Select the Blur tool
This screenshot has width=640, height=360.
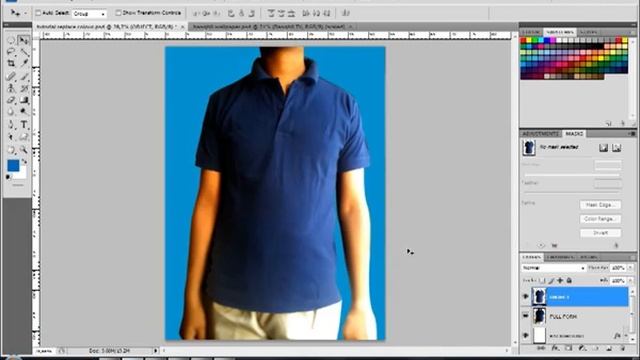(11, 112)
